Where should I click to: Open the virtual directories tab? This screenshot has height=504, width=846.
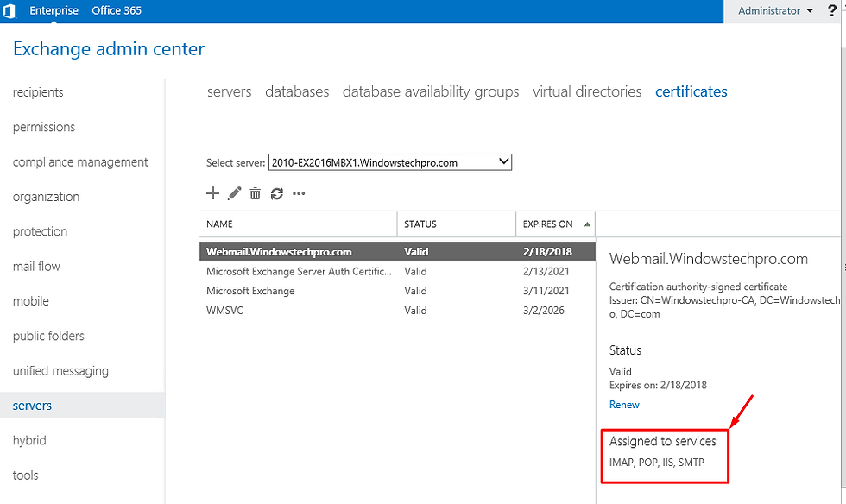tap(587, 91)
